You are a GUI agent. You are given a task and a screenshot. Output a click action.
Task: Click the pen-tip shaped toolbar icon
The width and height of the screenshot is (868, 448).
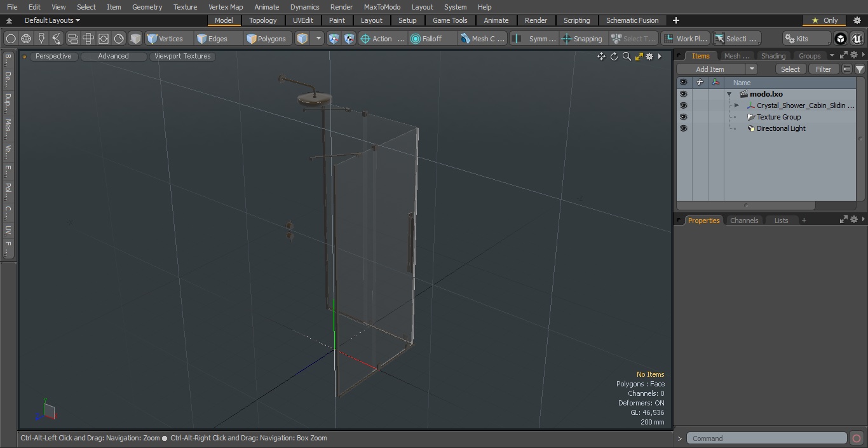(x=41, y=39)
